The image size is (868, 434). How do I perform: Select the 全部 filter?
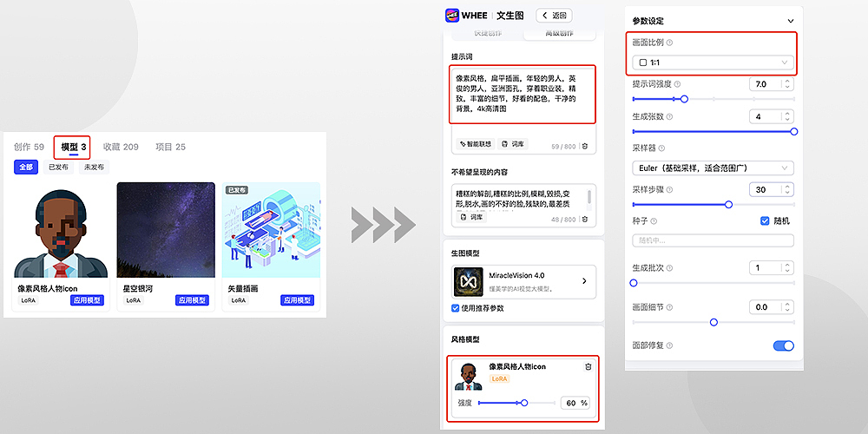tap(26, 168)
